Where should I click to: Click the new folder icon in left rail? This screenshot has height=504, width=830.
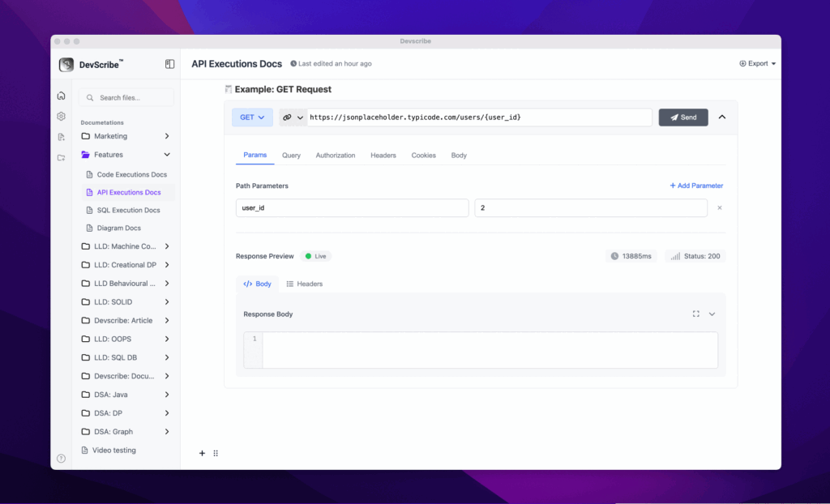[x=61, y=158]
